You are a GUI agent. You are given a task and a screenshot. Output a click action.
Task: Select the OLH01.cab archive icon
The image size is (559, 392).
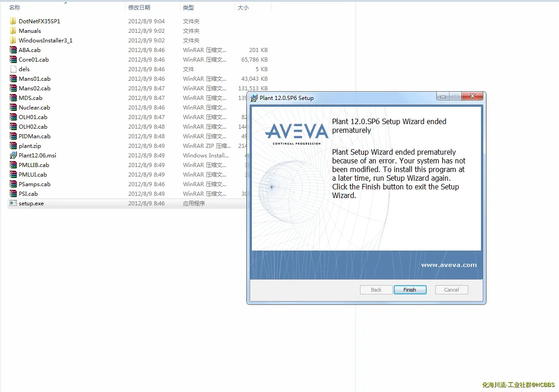click(x=13, y=117)
